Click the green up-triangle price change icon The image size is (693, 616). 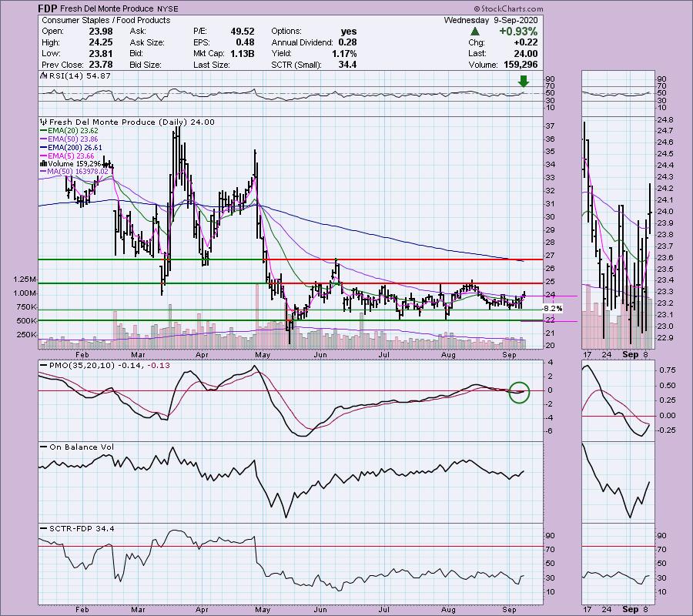point(474,32)
